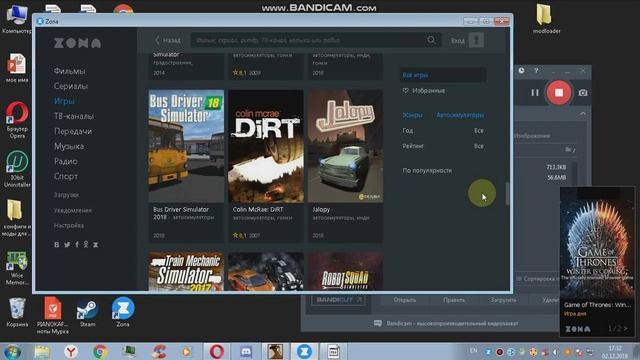Open Загрузки downloads in Zona sidebar
The width and height of the screenshot is (640, 360).
tap(66, 195)
